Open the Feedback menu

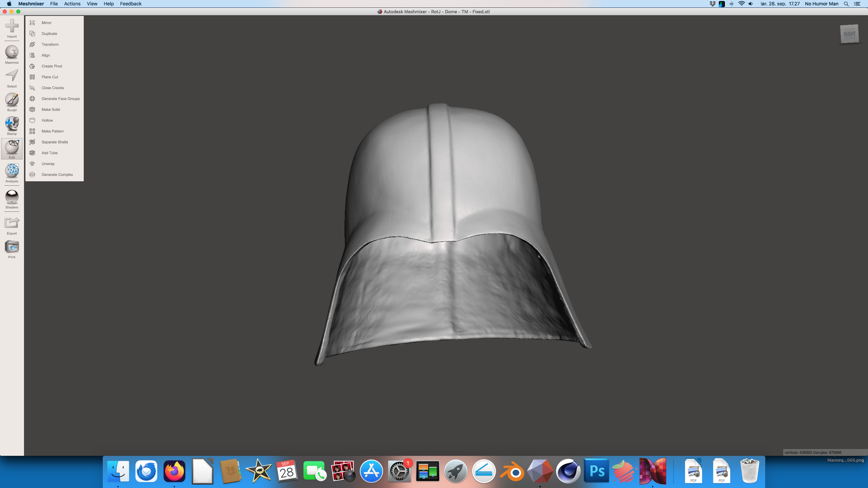131,4
